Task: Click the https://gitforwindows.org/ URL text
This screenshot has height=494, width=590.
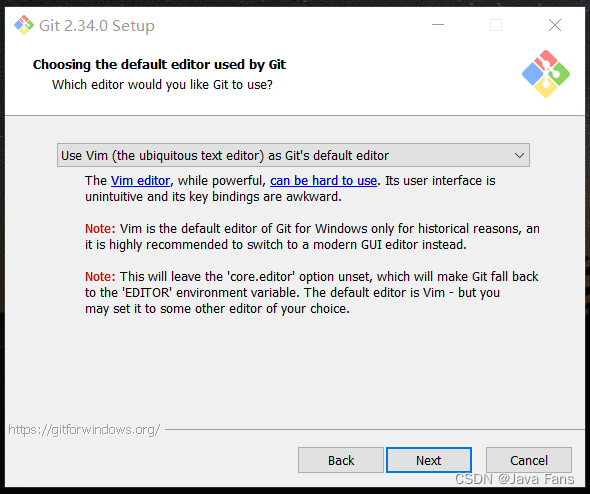Action: [x=84, y=429]
